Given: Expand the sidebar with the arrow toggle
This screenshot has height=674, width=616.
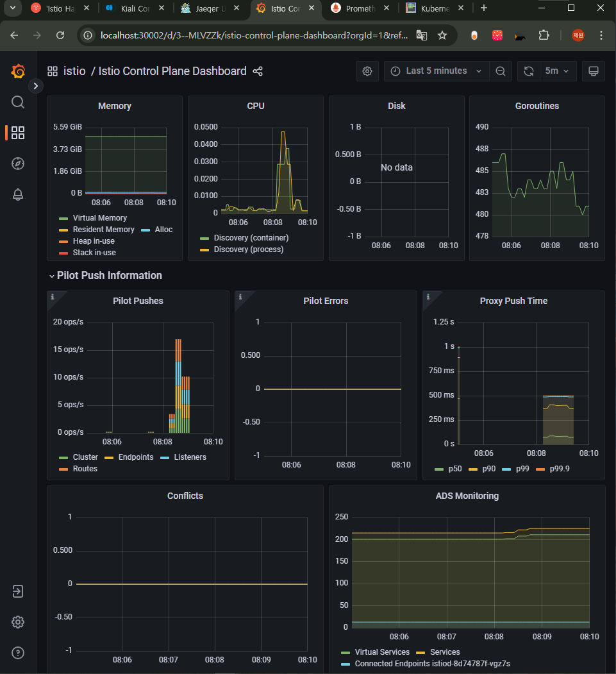Looking at the screenshot, I should [x=36, y=86].
